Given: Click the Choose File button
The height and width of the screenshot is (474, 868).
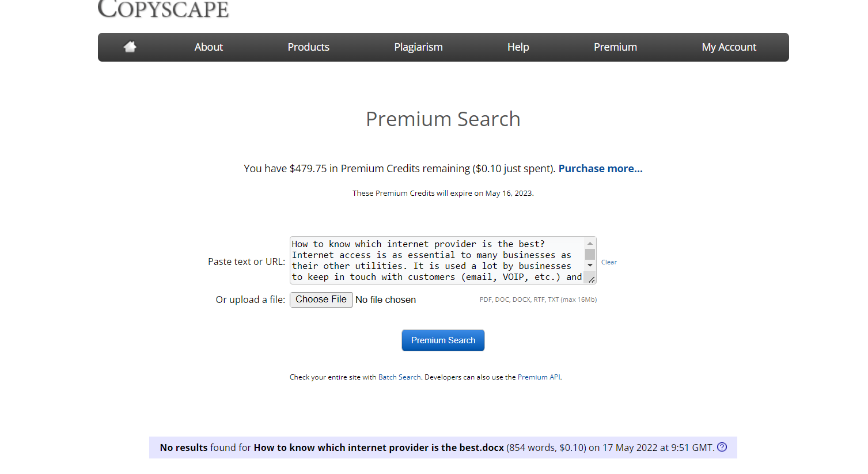Looking at the screenshot, I should coord(321,299).
